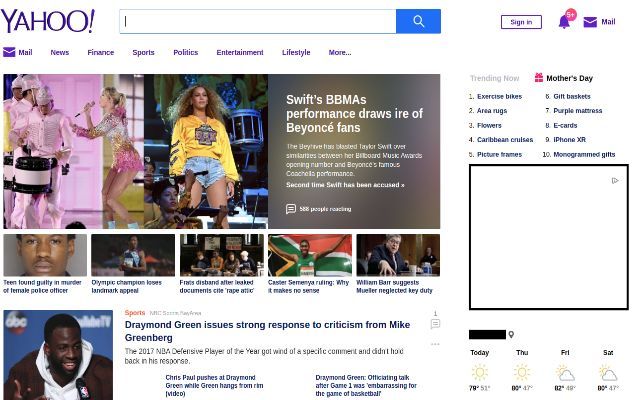Image resolution: width=635 pixels, height=400 pixels.
Task: Click the orange Sports category label
Action: point(135,313)
